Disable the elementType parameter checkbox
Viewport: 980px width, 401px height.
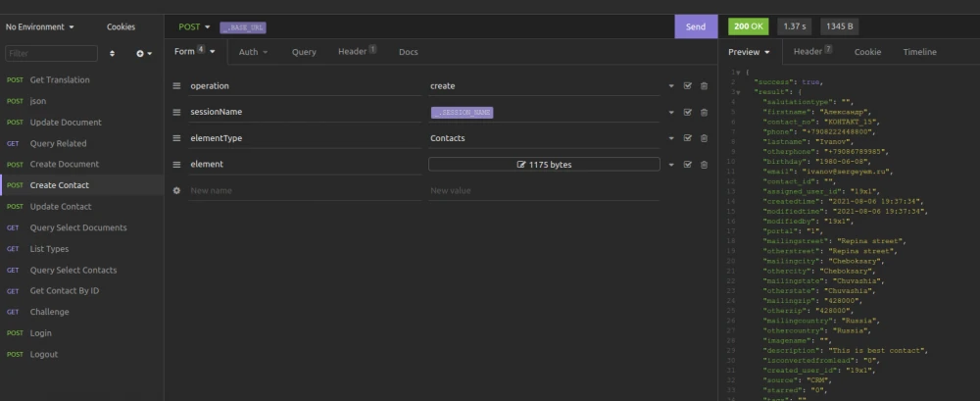pyautogui.click(x=688, y=138)
